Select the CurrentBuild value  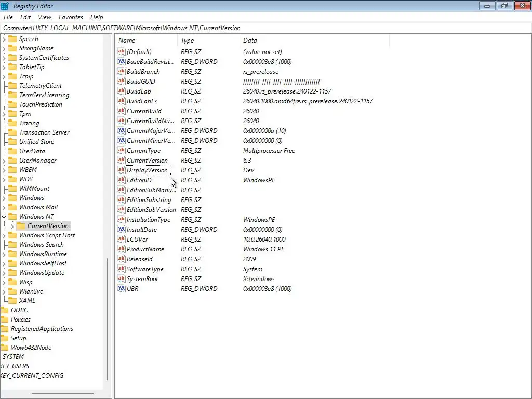(x=144, y=111)
